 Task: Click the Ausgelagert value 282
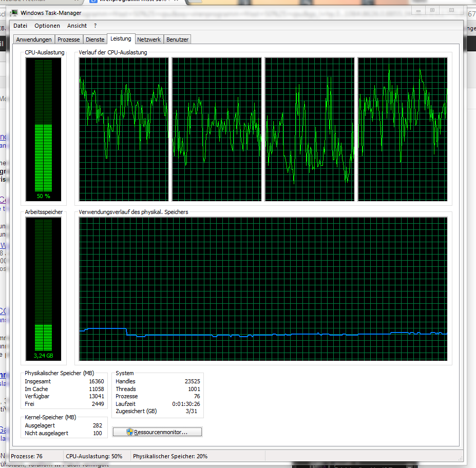98,425
